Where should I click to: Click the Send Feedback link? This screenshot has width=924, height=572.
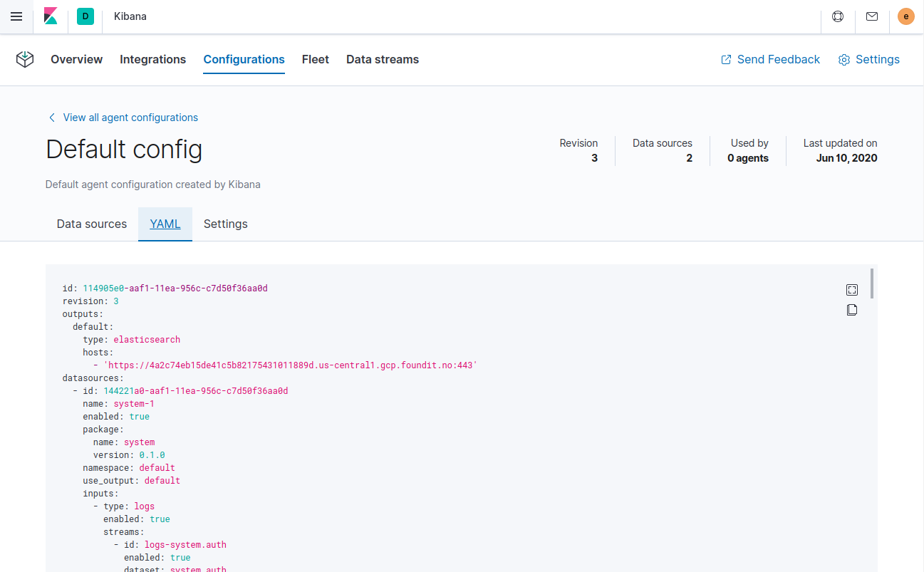[x=778, y=60]
